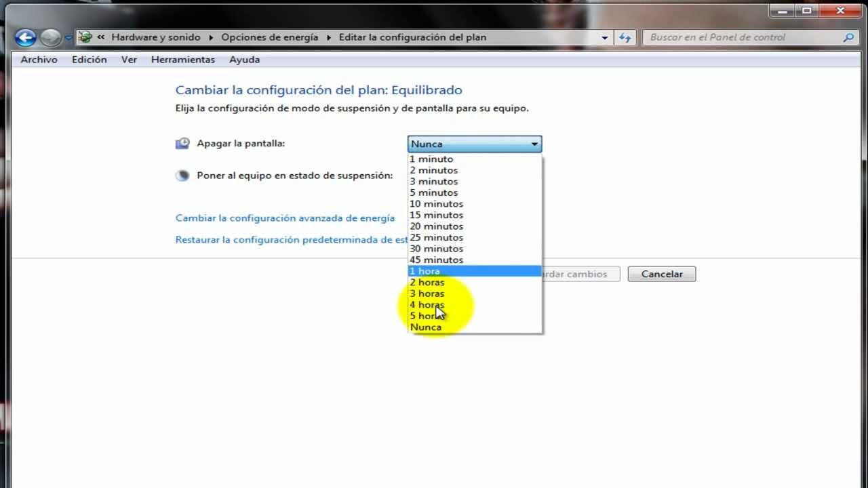Click the refresh button beside address bar

625,37
